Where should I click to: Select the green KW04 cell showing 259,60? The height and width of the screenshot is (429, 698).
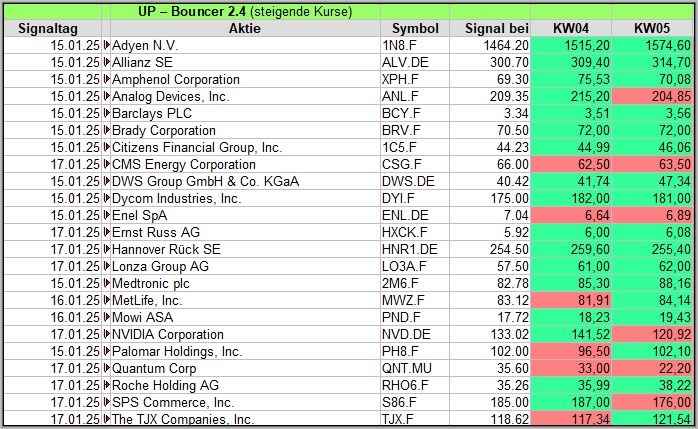pyautogui.click(x=576, y=250)
